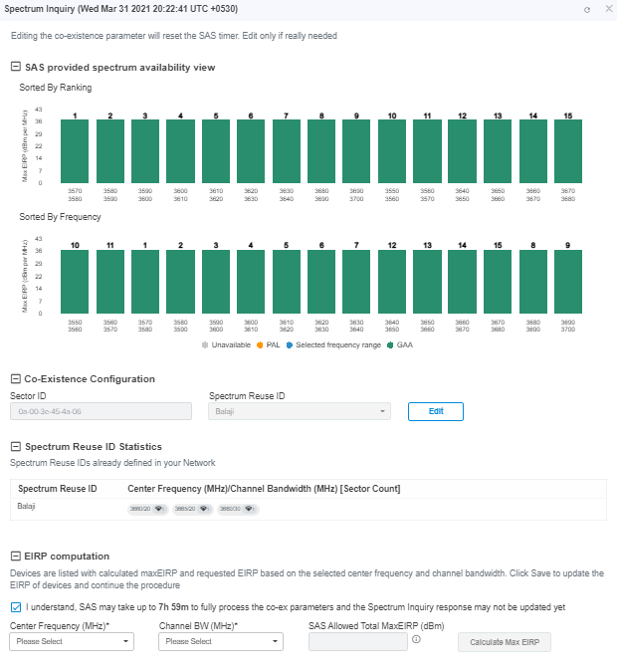Open the Center Frequency dropdown

[x=71, y=642]
